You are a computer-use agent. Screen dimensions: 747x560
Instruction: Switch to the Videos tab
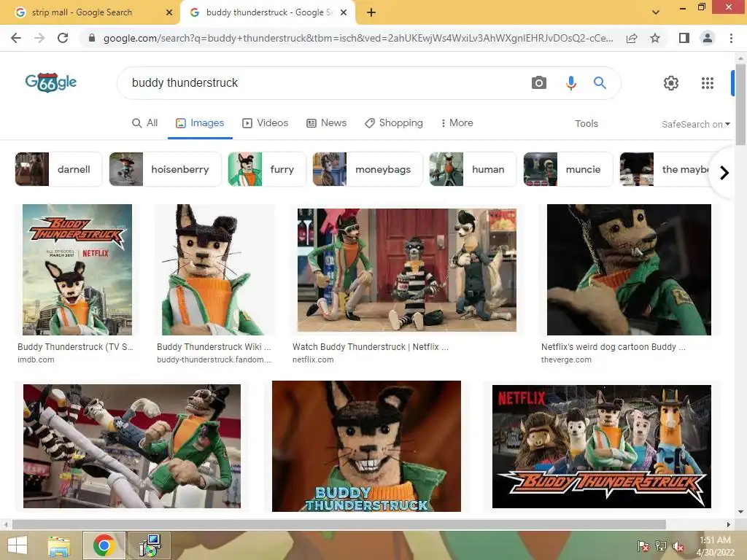266,122
